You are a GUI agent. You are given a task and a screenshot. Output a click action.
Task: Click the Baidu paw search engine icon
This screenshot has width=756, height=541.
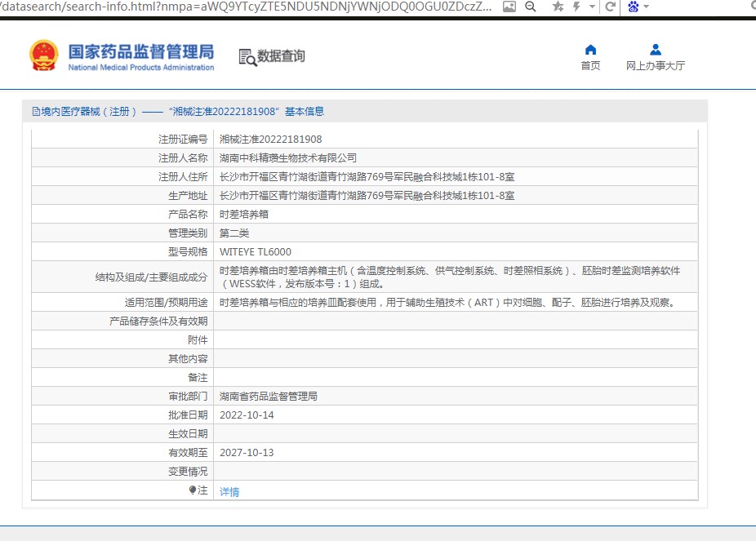click(x=633, y=7)
